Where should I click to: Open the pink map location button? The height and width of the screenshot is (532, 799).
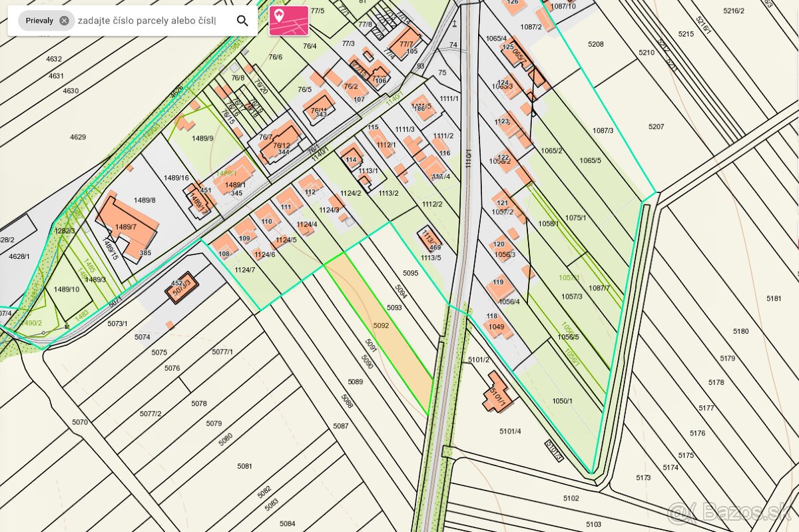point(288,21)
